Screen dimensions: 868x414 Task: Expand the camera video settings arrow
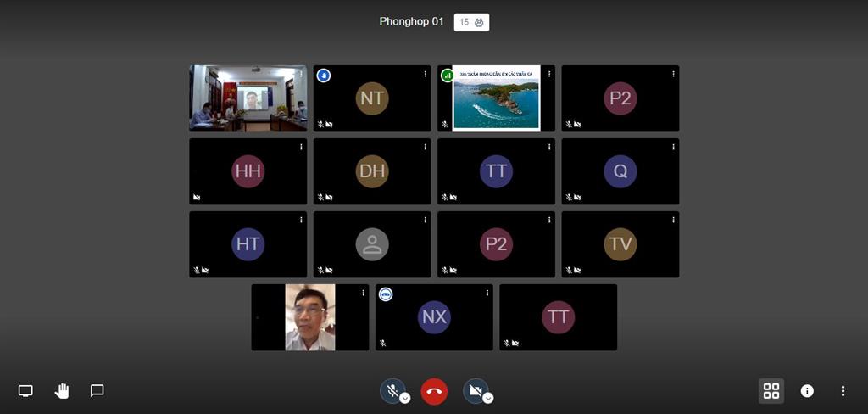point(488,398)
